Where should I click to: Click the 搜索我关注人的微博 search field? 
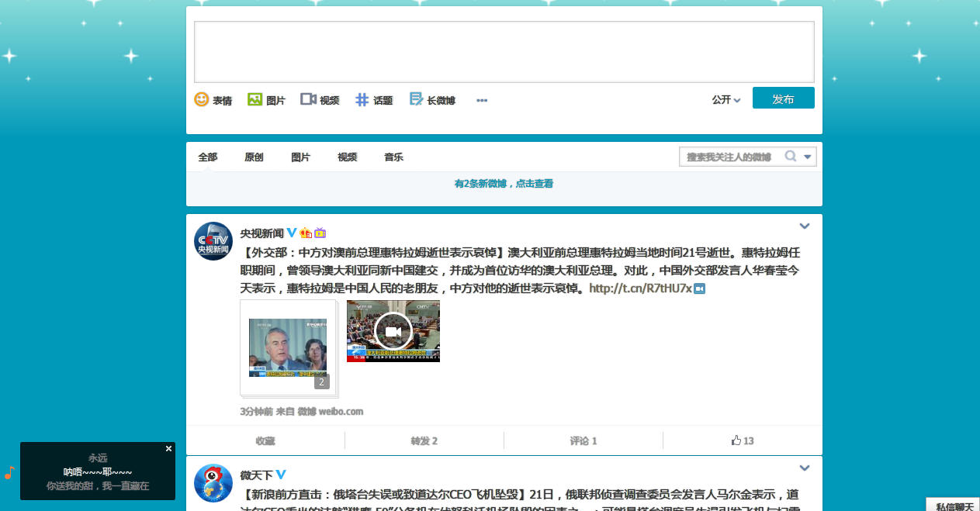point(729,157)
